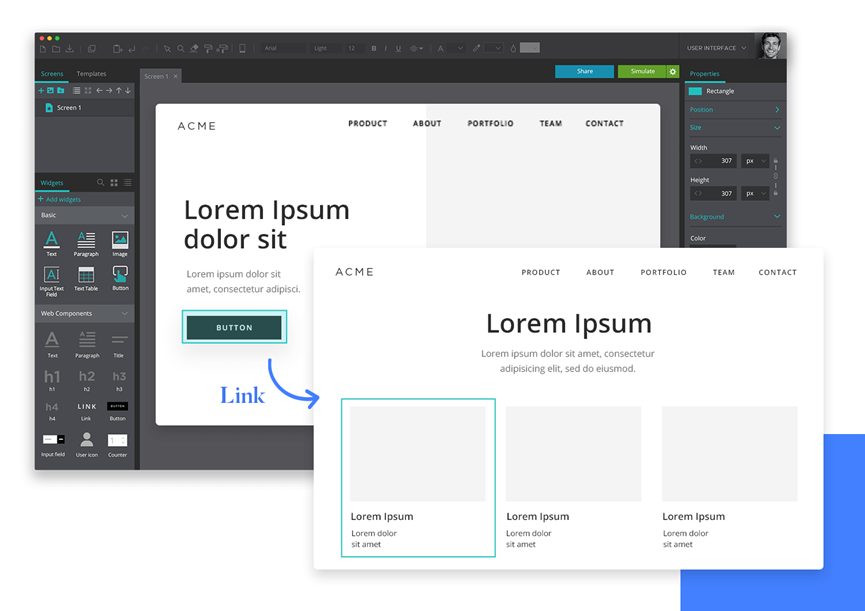Screen dimensions: 865x611
Task: Click the save download-arrow icon
Action: (x=70, y=49)
